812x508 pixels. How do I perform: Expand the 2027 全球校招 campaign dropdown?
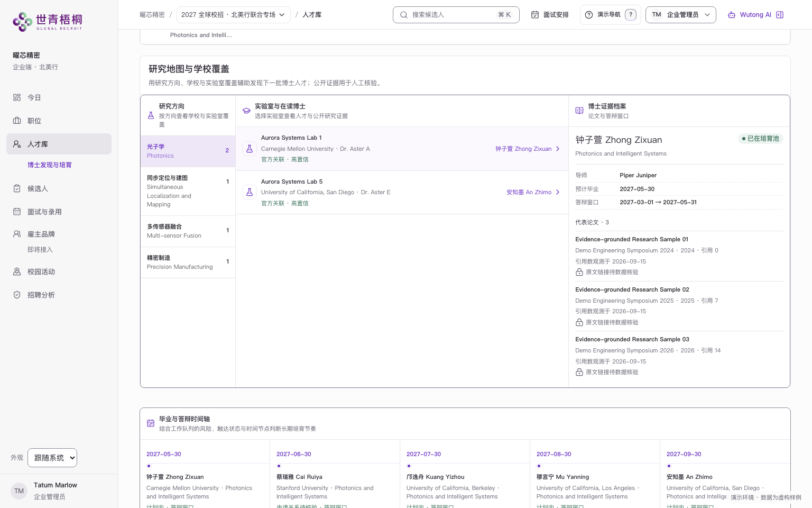pos(233,15)
